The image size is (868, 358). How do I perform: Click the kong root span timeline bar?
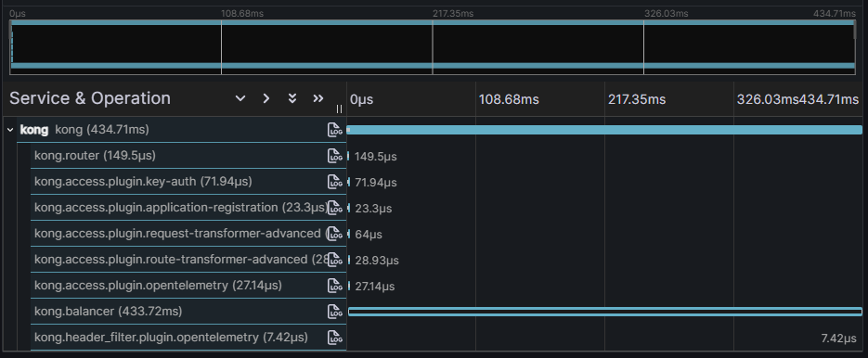tap(604, 130)
